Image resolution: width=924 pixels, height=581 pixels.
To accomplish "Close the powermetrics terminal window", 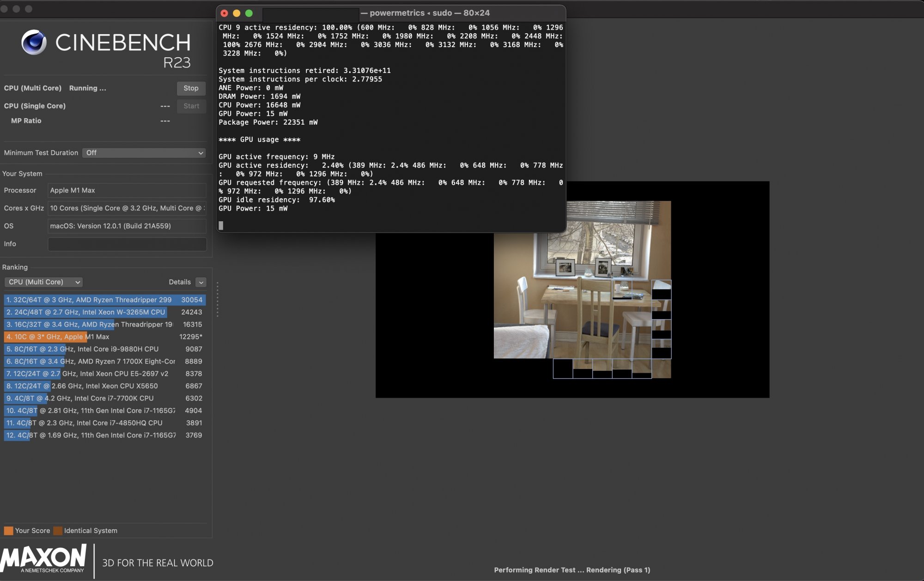I will coord(225,13).
